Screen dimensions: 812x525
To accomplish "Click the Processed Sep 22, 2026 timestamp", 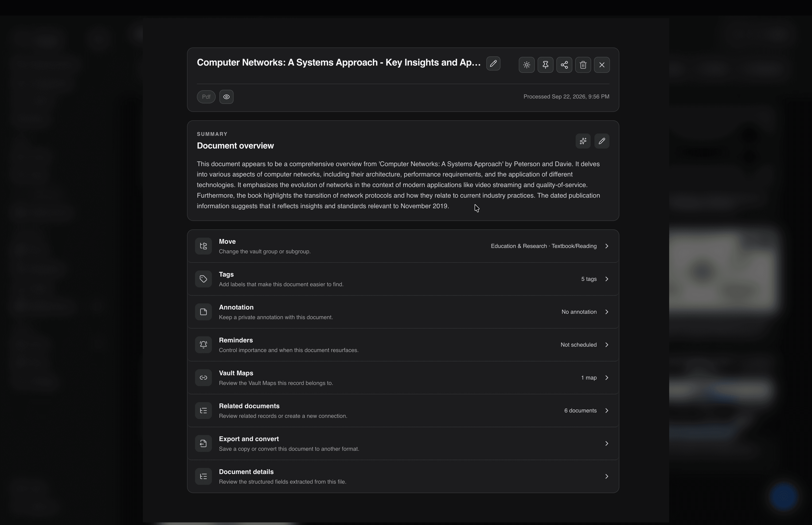I will click(x=566, y=97).
